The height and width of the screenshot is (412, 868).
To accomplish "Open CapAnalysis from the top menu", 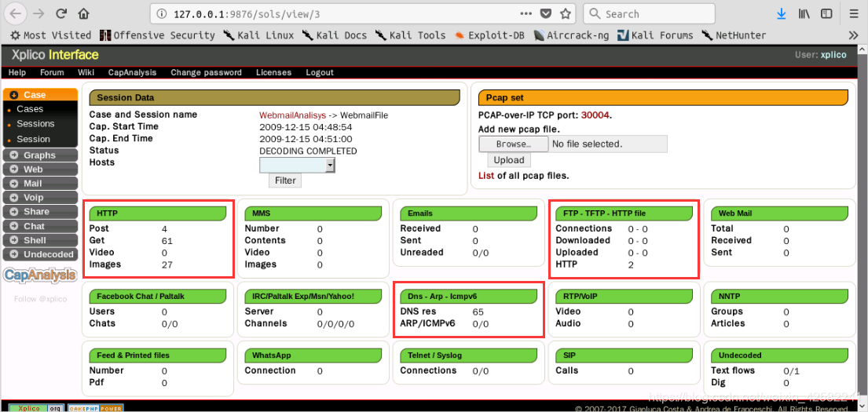I will [132, 72].
